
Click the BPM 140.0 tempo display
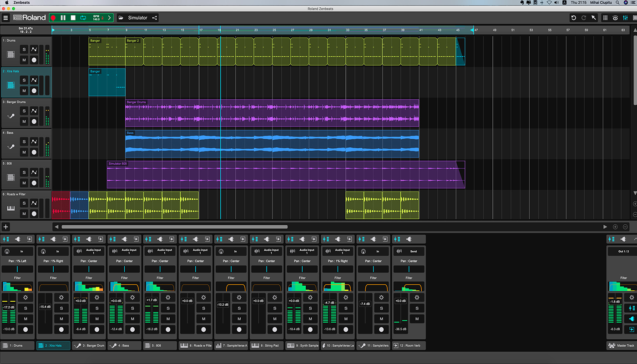(x=96, y=18)
